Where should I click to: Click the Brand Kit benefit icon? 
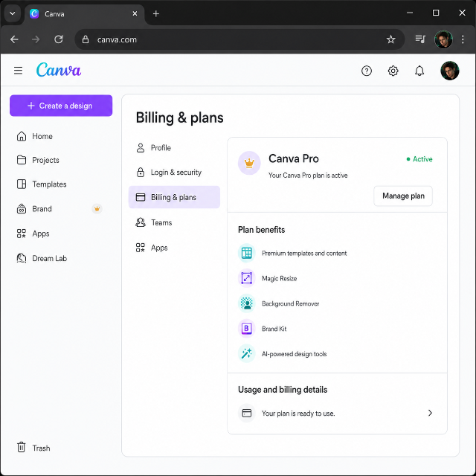pyautogui.click(x=246, y=328)
